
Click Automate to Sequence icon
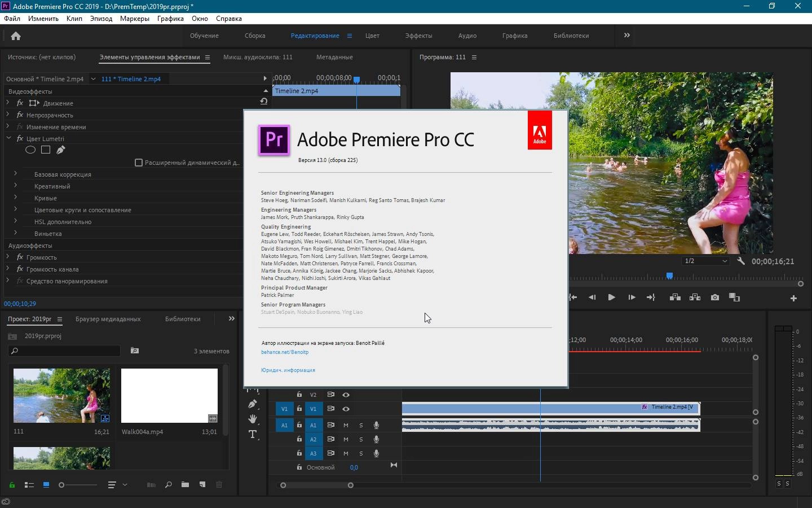click(x=151, y=485)
